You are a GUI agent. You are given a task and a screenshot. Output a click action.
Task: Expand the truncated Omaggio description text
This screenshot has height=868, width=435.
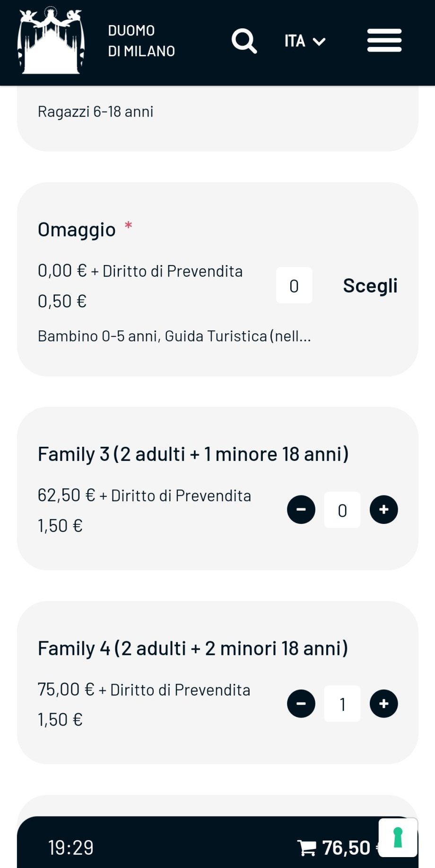[174, 336]
